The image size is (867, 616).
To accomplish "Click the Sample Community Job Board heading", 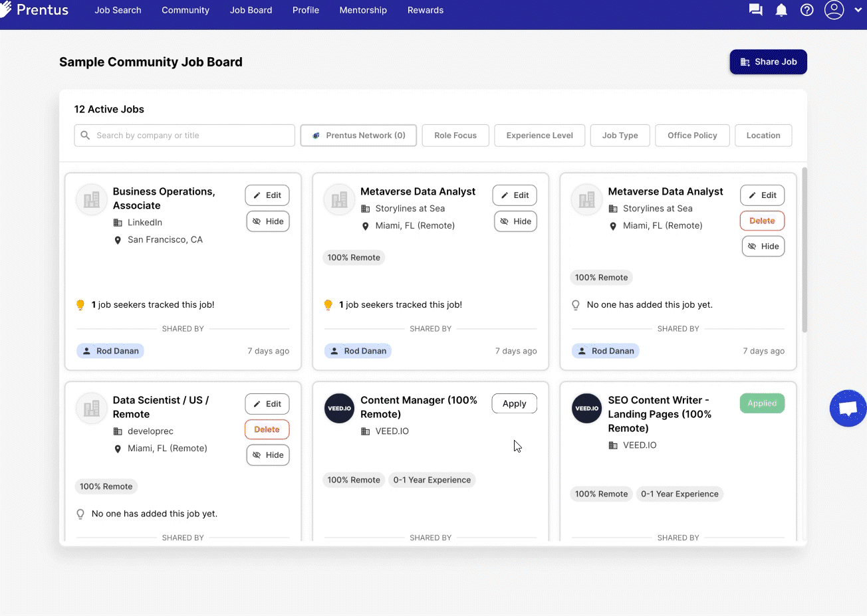I will [151, 62].
